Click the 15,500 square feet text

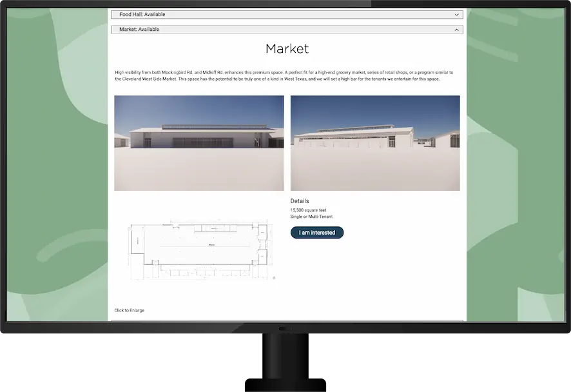[x=309, y=210]
